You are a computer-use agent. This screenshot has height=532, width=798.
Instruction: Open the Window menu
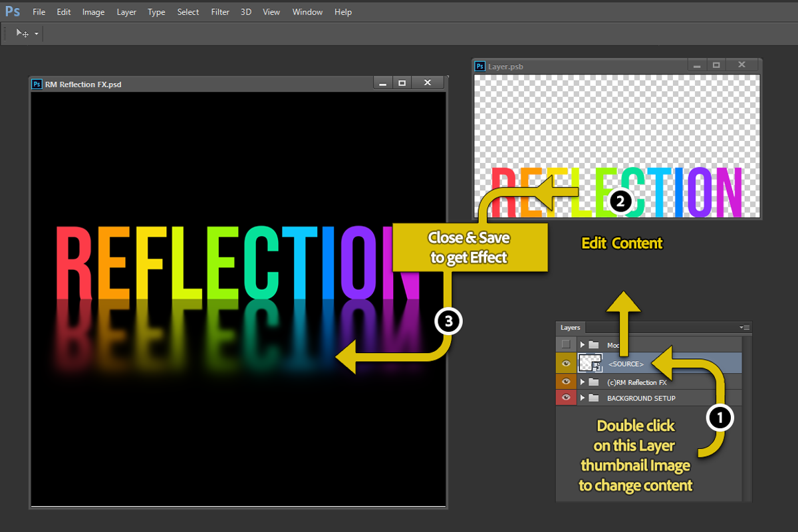coord(308,12)
